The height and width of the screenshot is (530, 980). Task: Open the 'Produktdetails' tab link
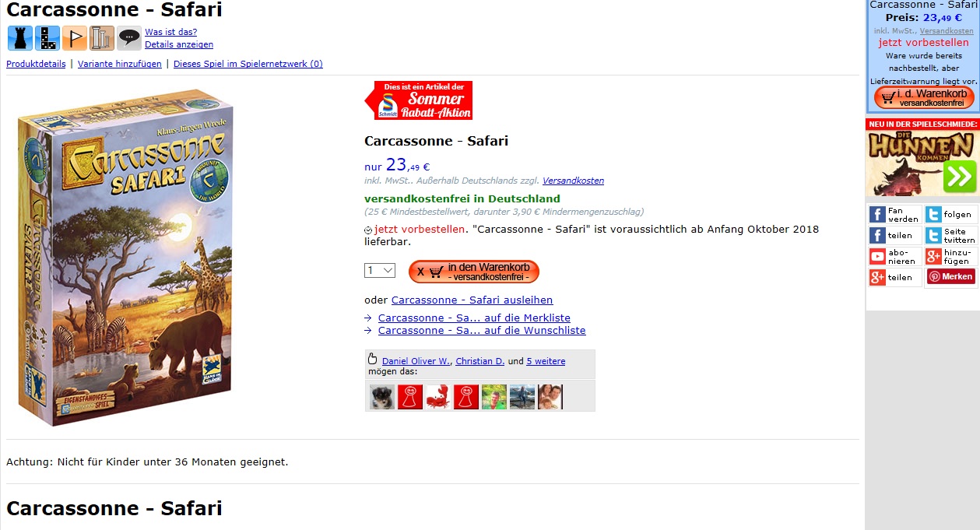pos(36,64)
